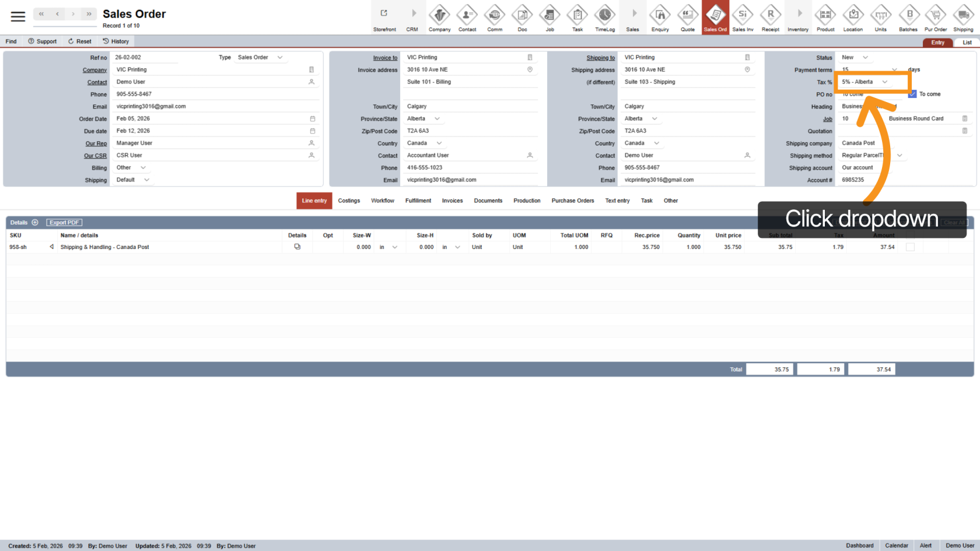Expand the Tax % dropdown
980x551 pixels.
click(884, 82)
